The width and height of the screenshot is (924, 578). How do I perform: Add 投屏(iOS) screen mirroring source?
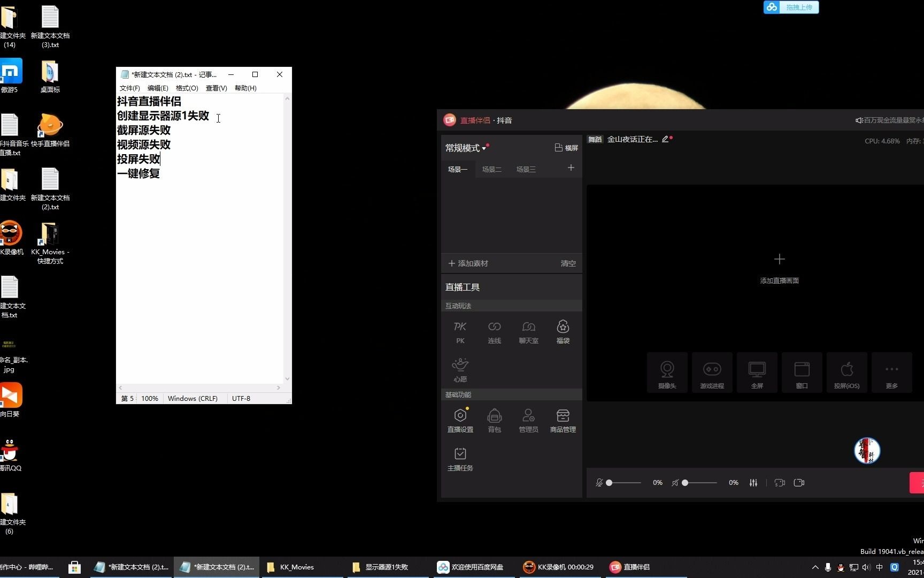846,373
